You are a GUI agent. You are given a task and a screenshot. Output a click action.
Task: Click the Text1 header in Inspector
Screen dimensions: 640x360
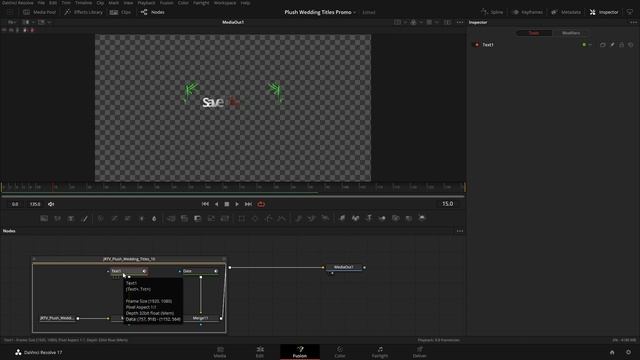point(488,44)
